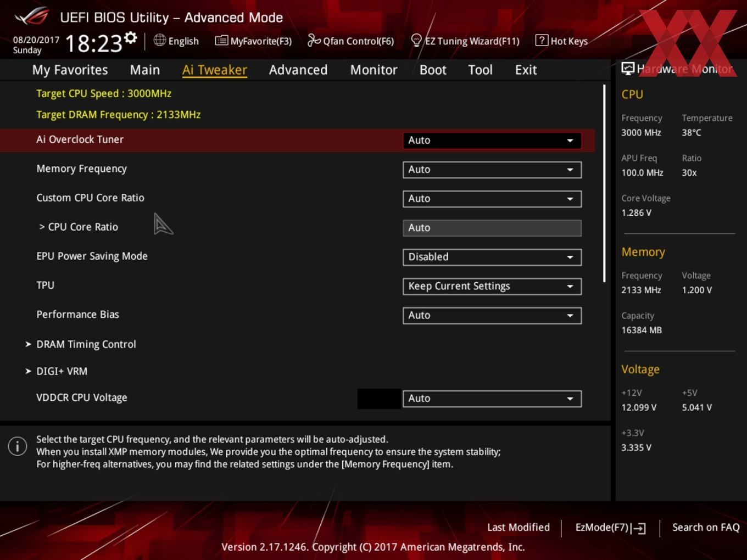This screenshot has width=747, height=560.
Task: Click Target CPU Speed : 3000MHz text
Action: (104, 93)
